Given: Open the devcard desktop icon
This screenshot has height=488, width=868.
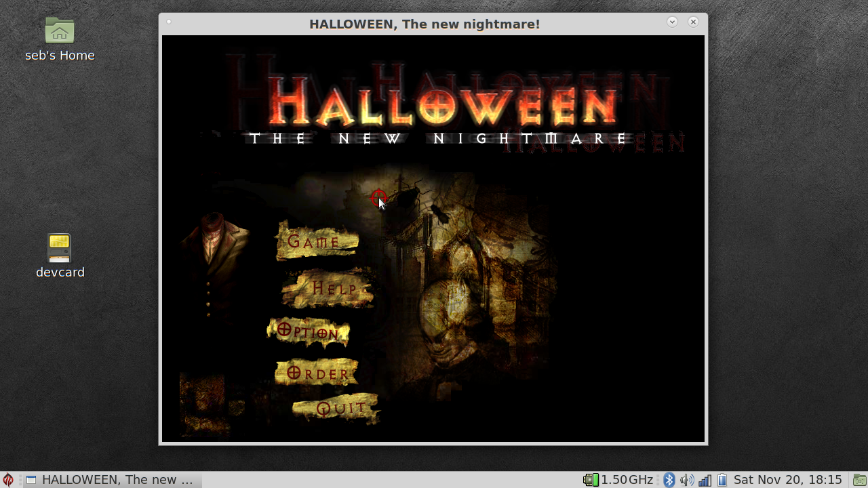Looking at the screenshot, I should (x=60, y=248).
